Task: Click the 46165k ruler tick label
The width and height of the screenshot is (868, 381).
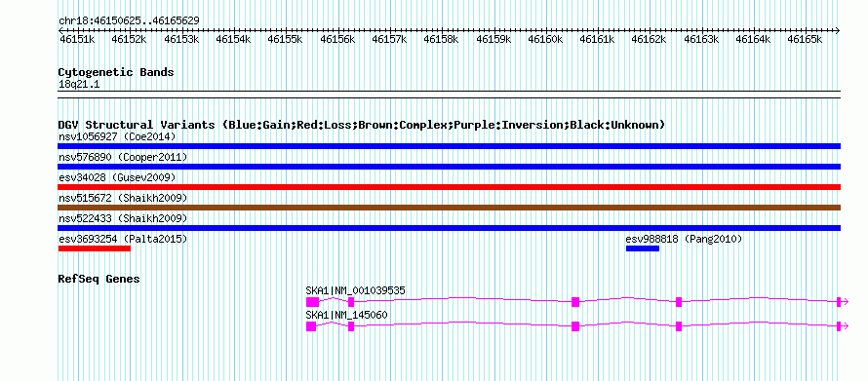Action: [x=806, y=39]
